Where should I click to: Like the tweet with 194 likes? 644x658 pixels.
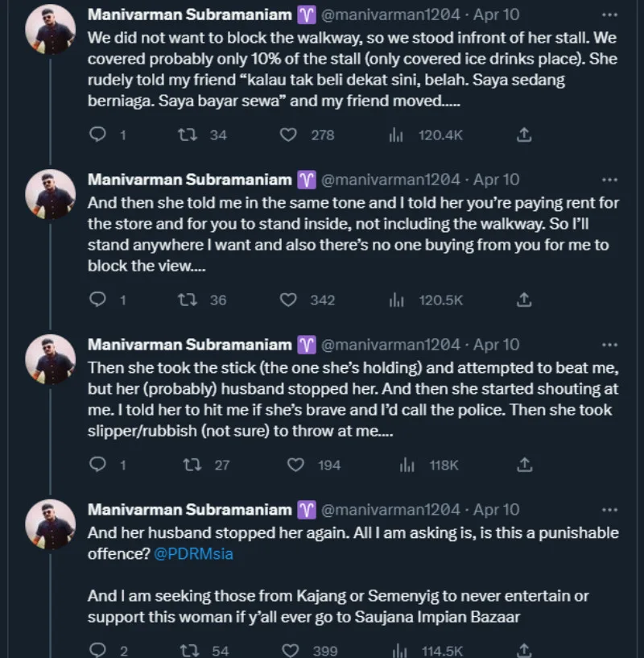(295, 465)
